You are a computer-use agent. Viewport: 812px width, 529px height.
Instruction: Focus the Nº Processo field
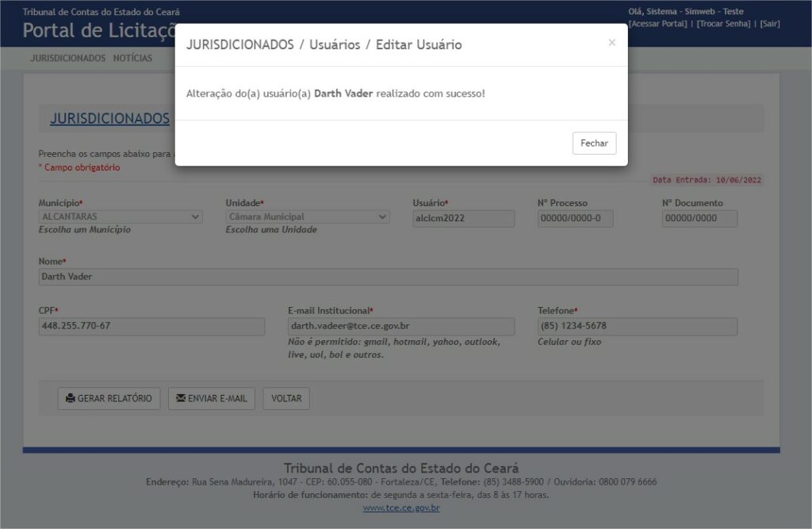tap(575, 219)
